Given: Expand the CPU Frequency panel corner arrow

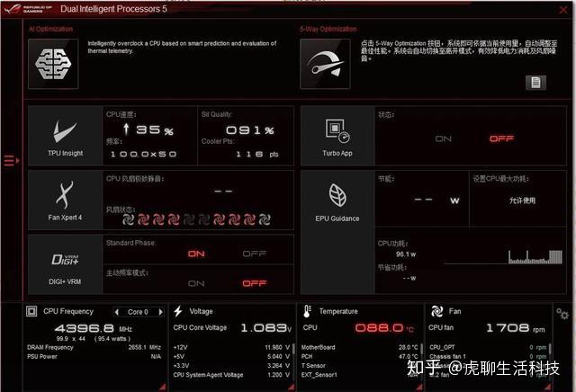Looking at the screenshot, I should click(x=163, y=387).
